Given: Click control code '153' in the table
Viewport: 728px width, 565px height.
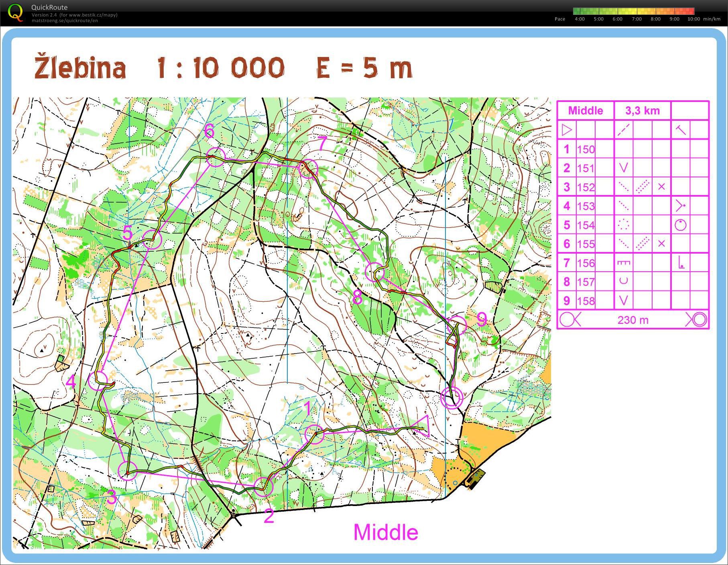Looking at the screenshot, I should 586,206.
